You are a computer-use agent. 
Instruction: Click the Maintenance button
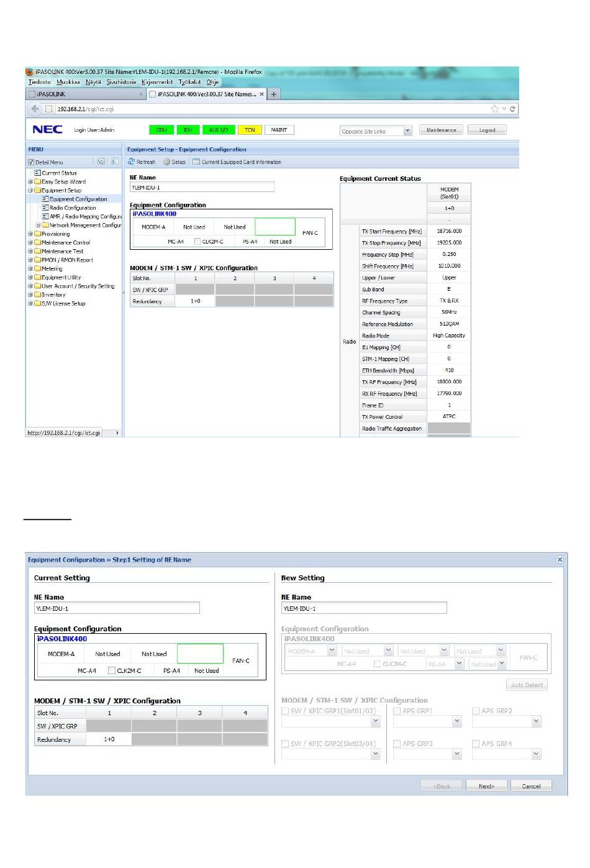pyautogui.click(x=441, y=130)
